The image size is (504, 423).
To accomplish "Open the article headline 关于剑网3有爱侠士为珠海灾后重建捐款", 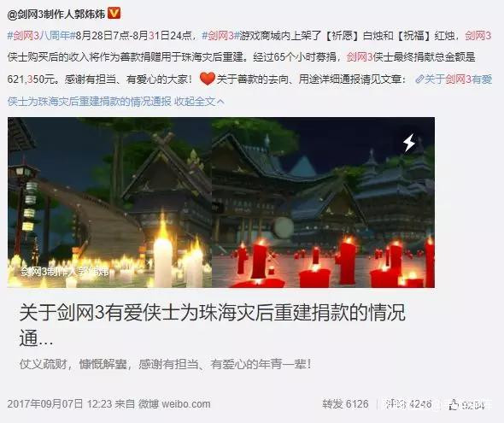I will coord(212,326).
